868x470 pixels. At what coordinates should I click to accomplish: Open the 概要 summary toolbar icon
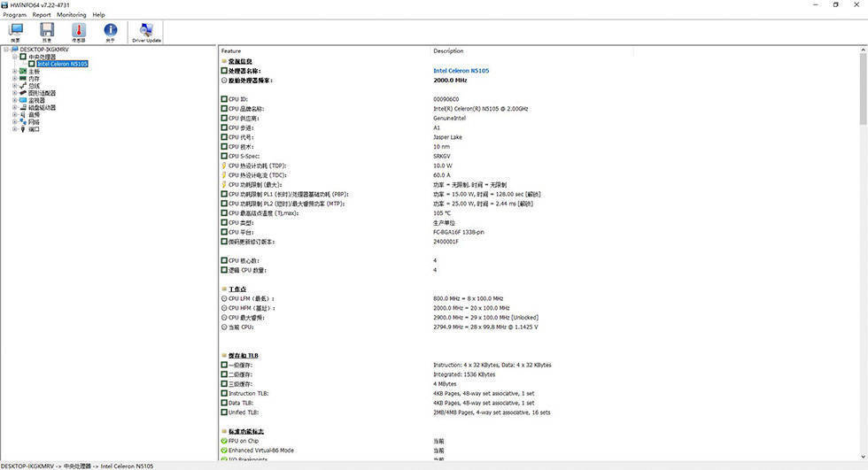click(16, 32)
